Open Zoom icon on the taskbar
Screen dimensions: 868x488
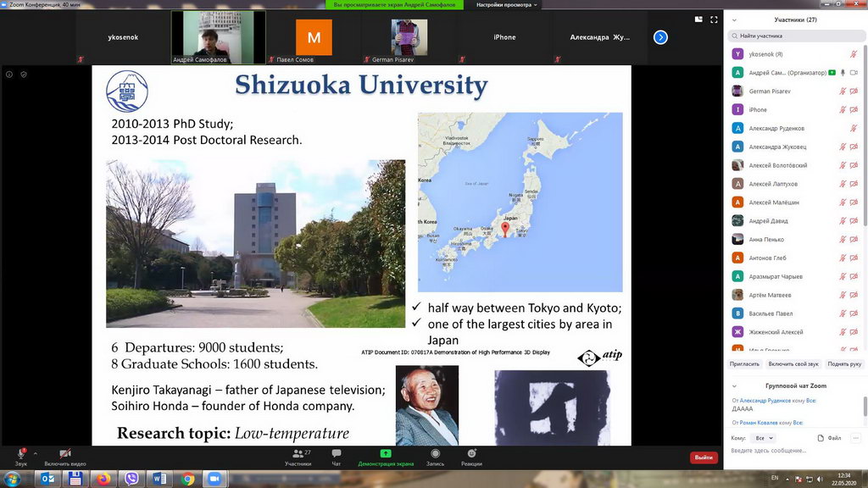[x=214, y=479]
